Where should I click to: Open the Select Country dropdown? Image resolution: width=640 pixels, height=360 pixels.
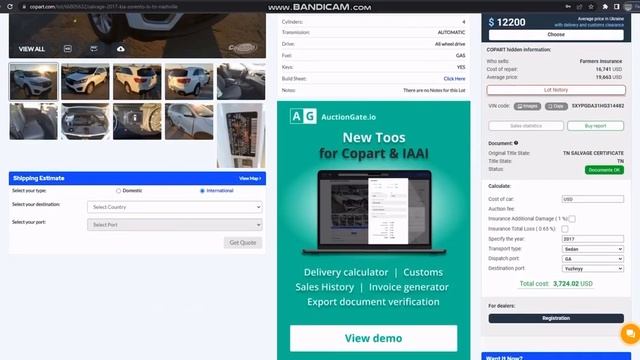[174, 207]
